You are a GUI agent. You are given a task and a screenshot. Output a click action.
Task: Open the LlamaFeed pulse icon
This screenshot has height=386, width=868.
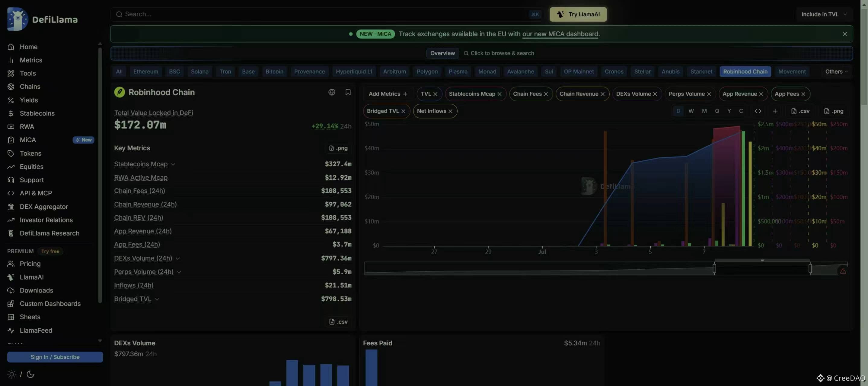(x=11, y=331)
